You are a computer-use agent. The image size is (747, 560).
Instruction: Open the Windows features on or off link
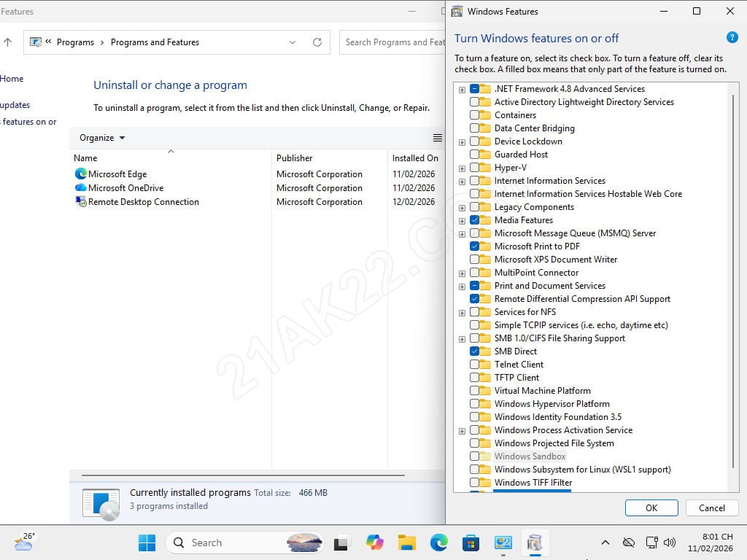click(x=28, y=122)
